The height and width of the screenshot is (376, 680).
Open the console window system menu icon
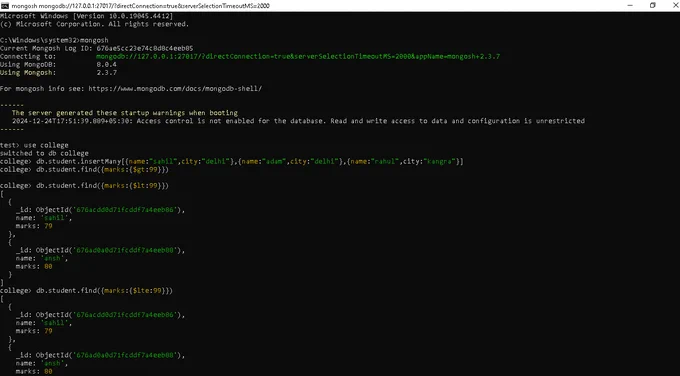tap(5, 6)
